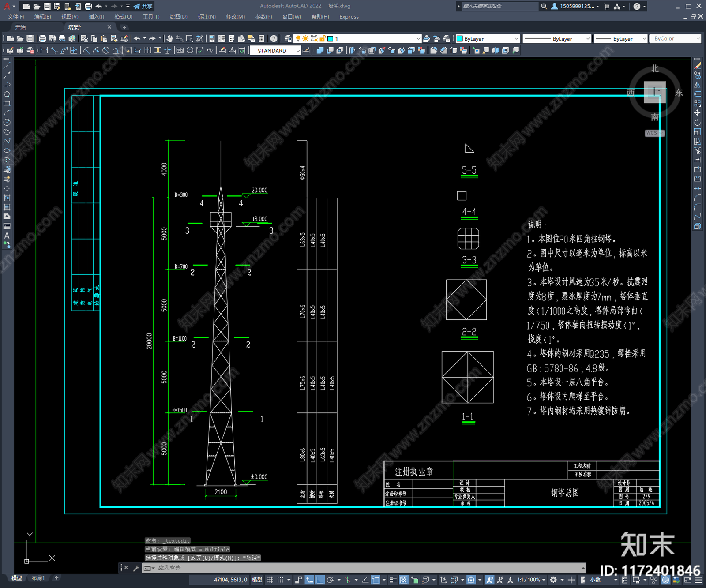Viewport: 706px width, 588px height.
Task: Open the user account 1505999135 dropdown
Action: 575,6
